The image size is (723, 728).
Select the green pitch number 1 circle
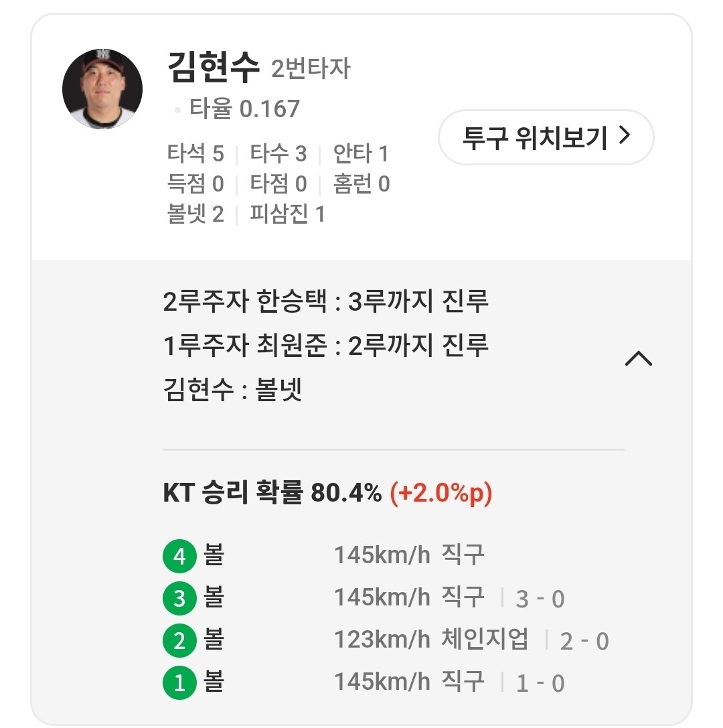tap(179, 683)
